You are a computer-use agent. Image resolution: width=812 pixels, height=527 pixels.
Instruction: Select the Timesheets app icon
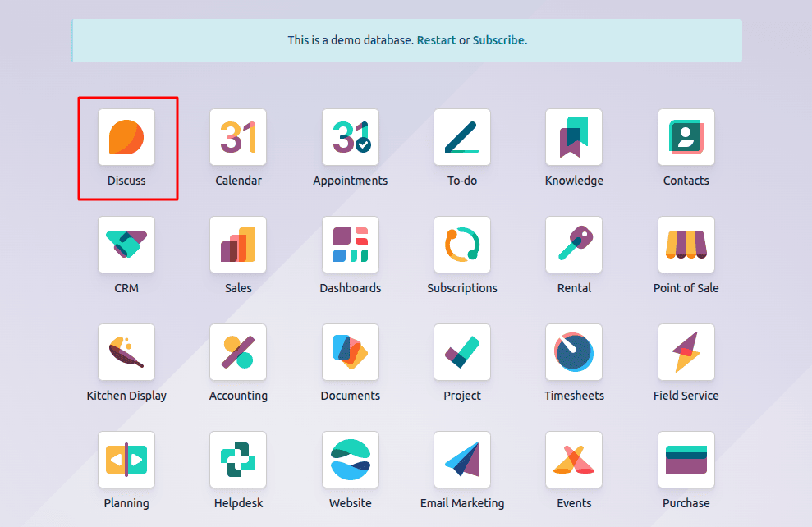(x=573, y=351)
